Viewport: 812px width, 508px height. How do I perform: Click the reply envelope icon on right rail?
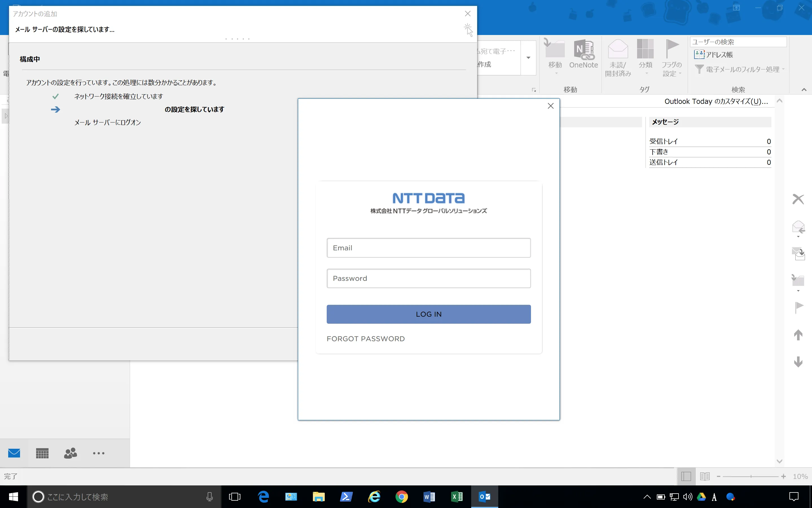tap(798, 227)
